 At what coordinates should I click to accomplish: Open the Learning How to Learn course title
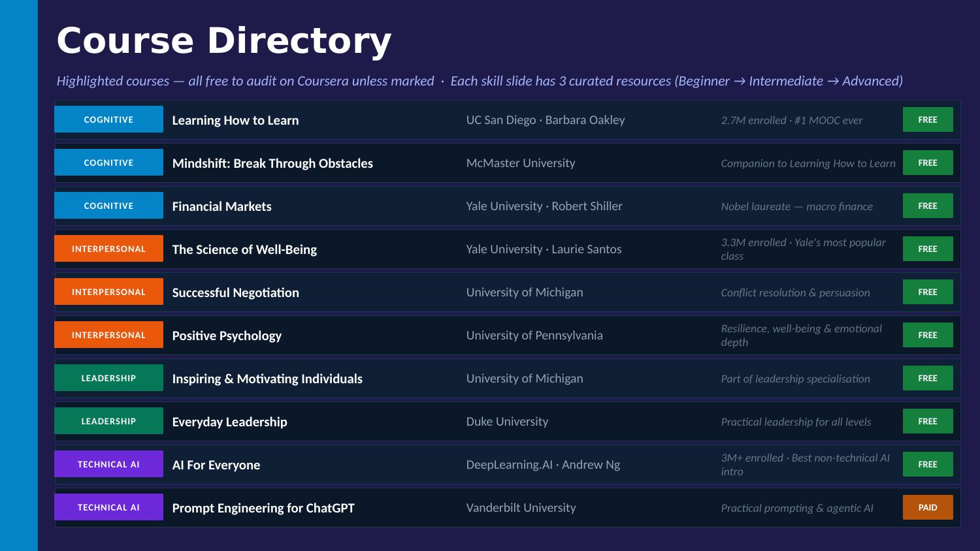(235, 120)
